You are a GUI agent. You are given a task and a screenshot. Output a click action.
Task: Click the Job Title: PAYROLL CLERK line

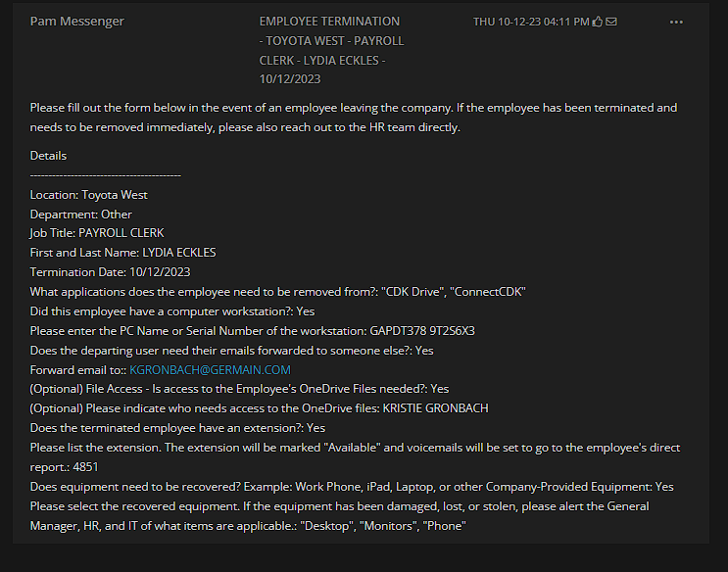click(x=97, y=232)
